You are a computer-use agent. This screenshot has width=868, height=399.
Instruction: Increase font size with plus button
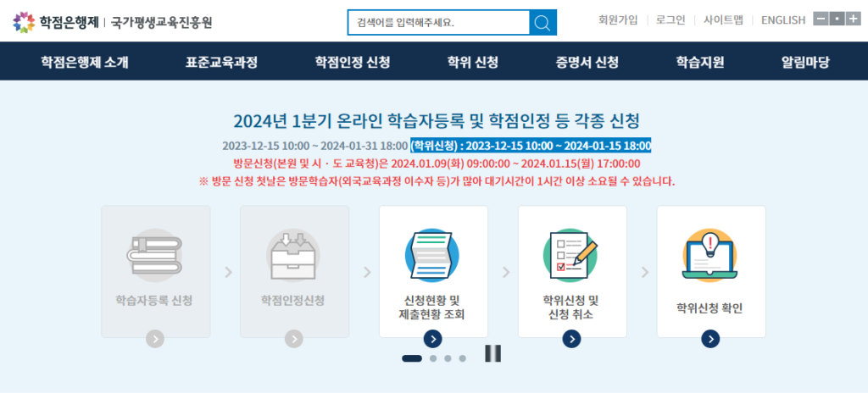pos(852,19)
